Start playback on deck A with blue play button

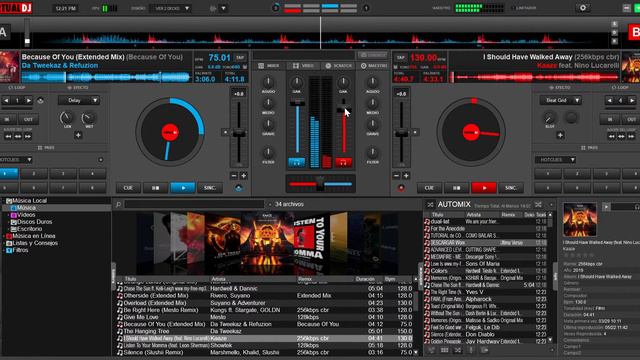point(183,188)
